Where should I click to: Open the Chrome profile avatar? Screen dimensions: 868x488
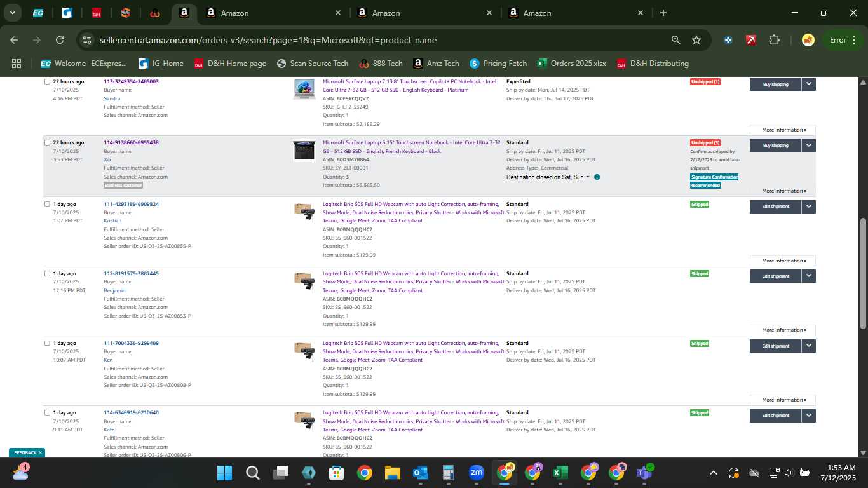tap(808, 40)
